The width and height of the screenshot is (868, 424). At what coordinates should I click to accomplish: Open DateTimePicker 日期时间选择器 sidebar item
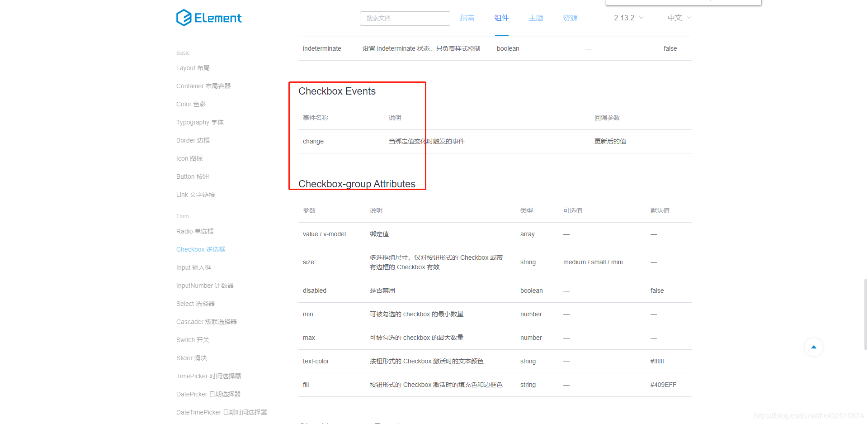tap(222, 412)
